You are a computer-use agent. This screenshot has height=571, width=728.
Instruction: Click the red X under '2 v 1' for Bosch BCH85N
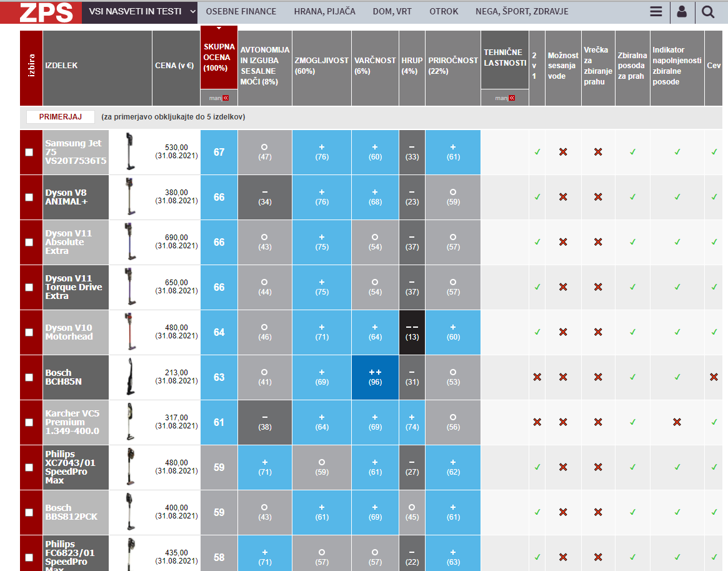pyautogui.click(x=537, y=377)
